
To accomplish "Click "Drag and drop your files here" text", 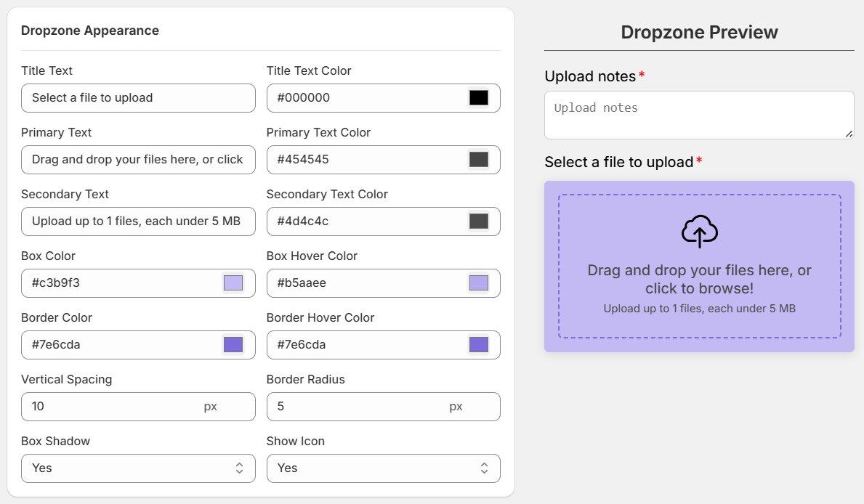I will (x=699, y=271).
